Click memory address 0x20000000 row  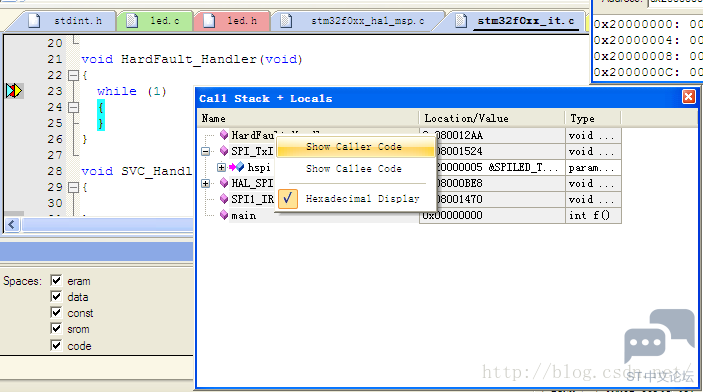(x=648, y=24)
